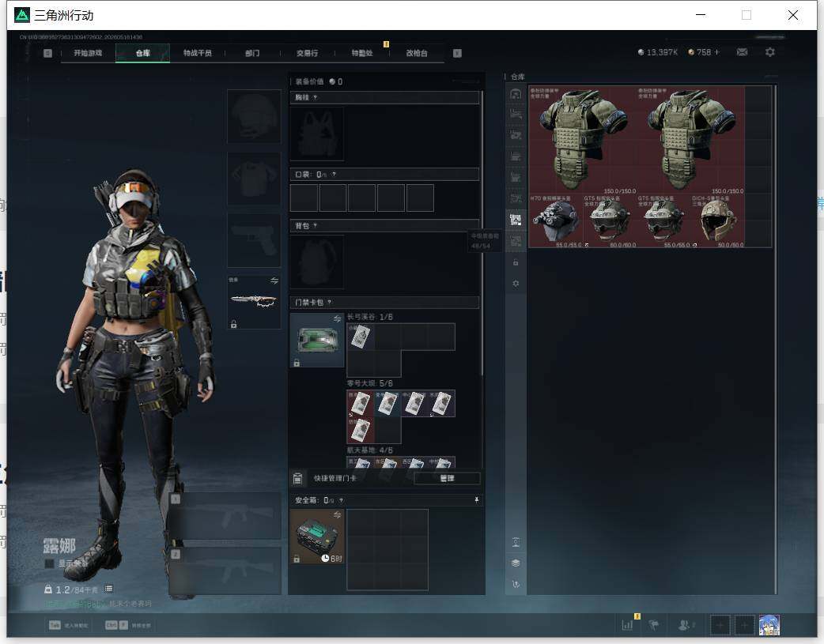
Task: Click primary weapon slot 2
Action: click(x=225, y=571)
